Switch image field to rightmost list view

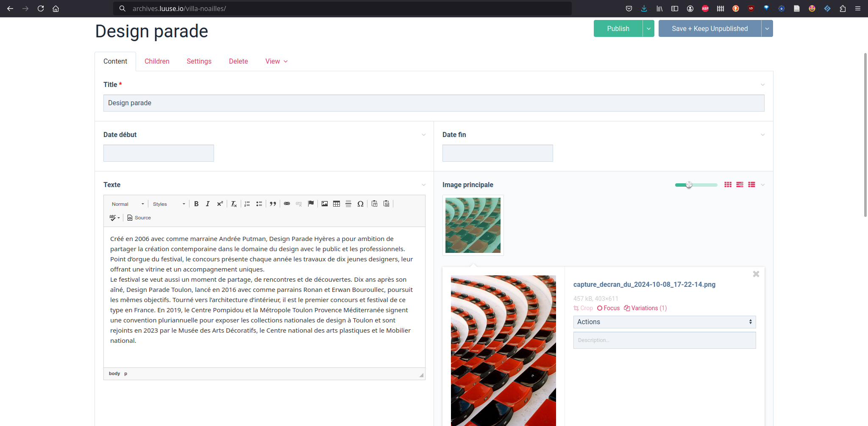tap(751, 185)
